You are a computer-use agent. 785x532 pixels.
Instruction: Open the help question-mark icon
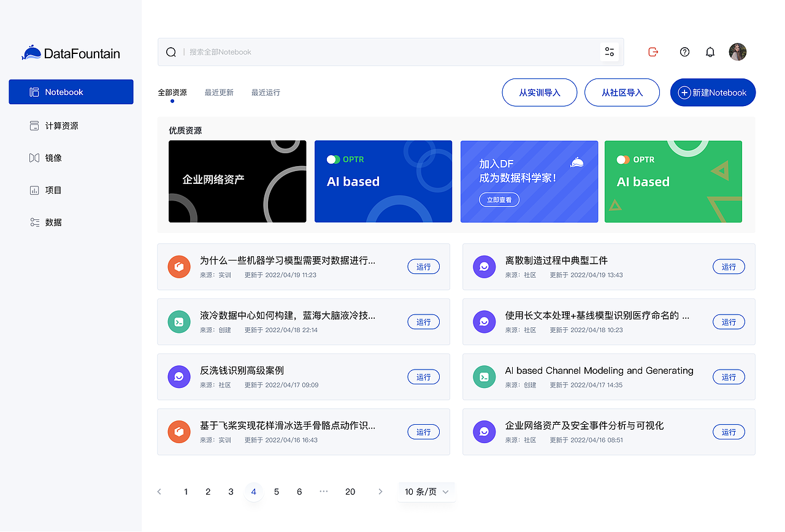tap(684, 52)
